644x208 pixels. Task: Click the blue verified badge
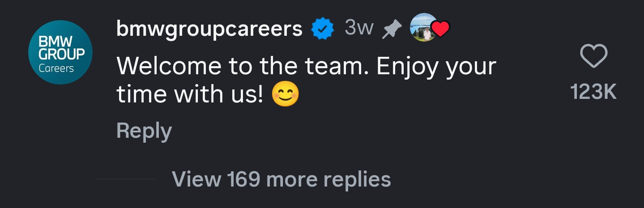(x=323, y=30)
